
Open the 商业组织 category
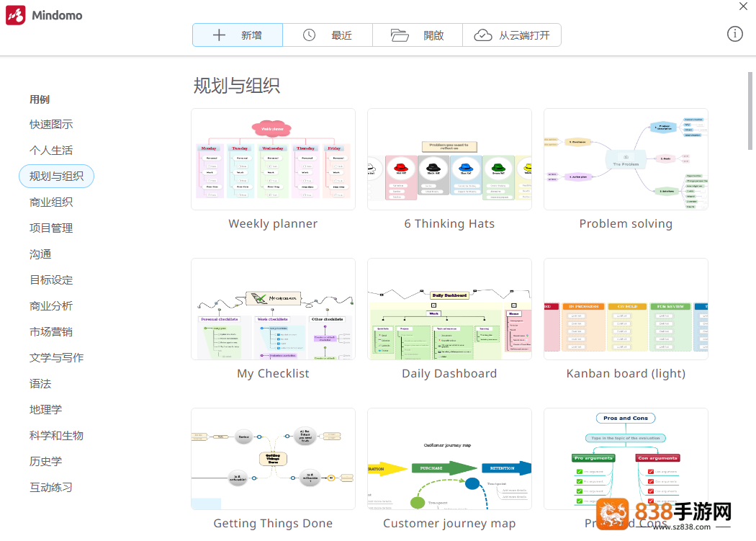[51, 202]
